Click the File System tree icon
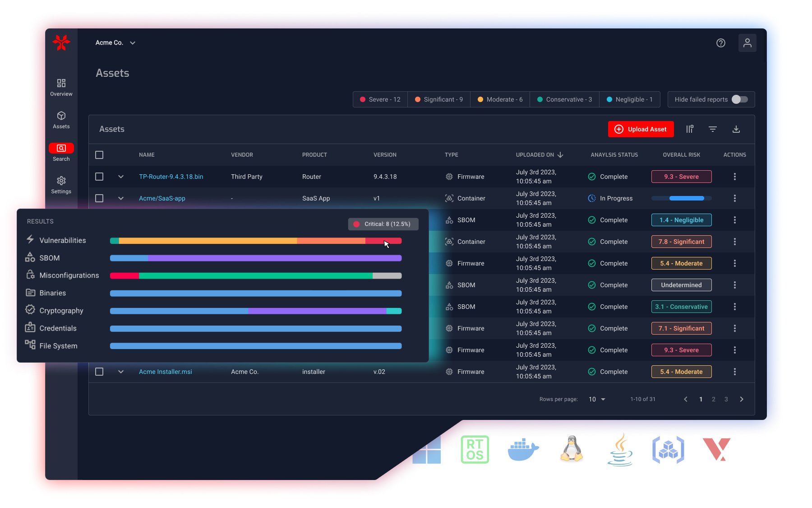The height and width of the screenshot is (508, 812). 30,345
